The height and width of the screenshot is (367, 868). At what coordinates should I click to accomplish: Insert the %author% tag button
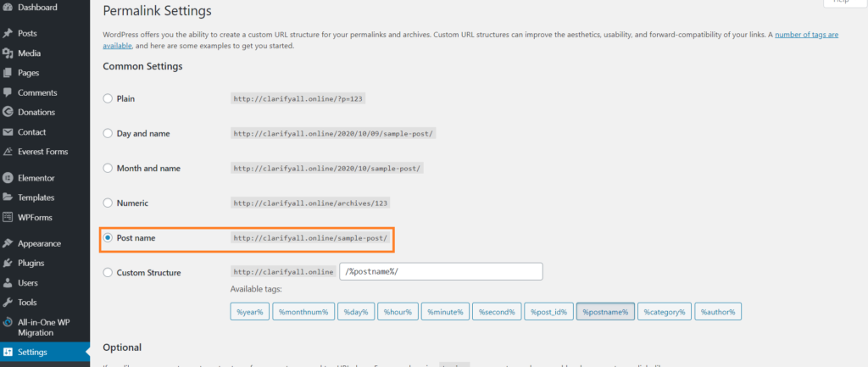[718, 312]
